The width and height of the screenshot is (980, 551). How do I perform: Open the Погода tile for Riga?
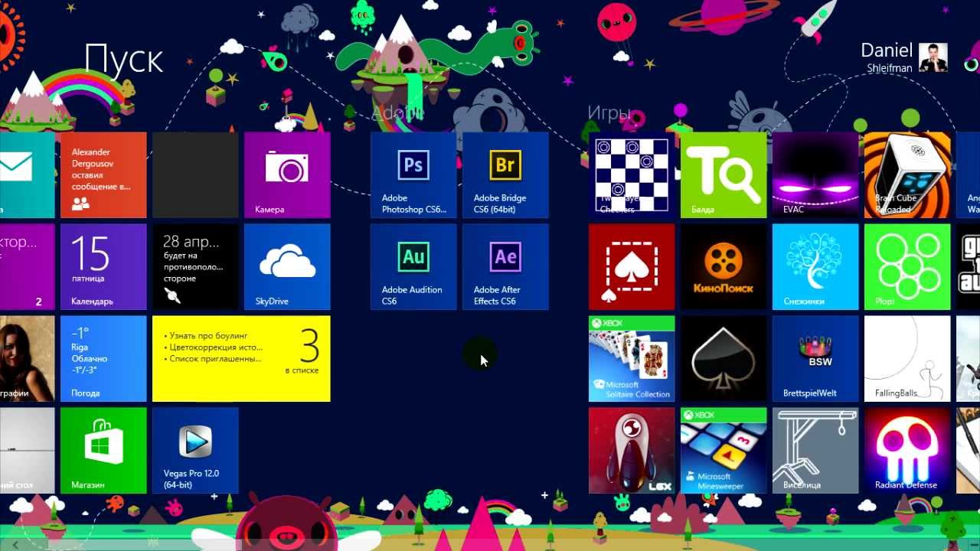click(x=103, y=359)
